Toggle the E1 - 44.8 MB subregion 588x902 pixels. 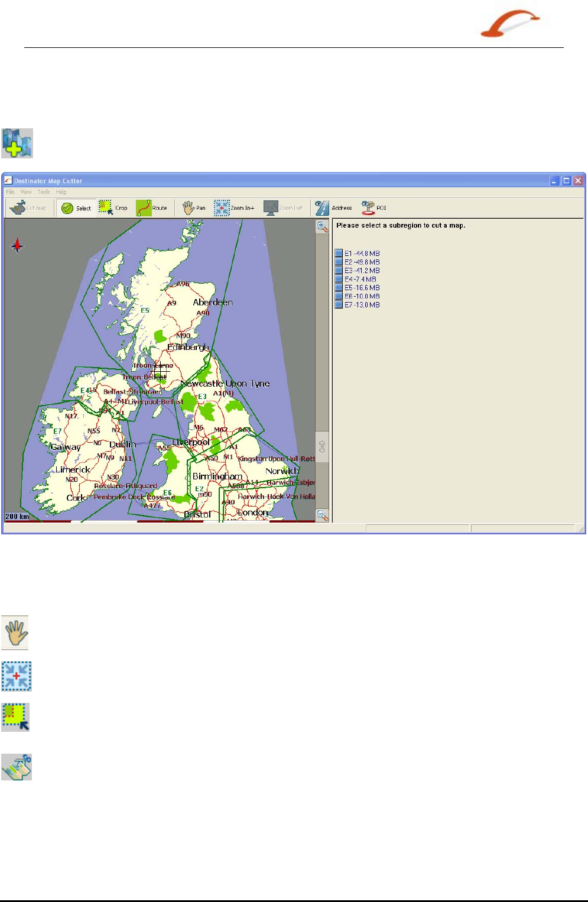pos(339,254)
